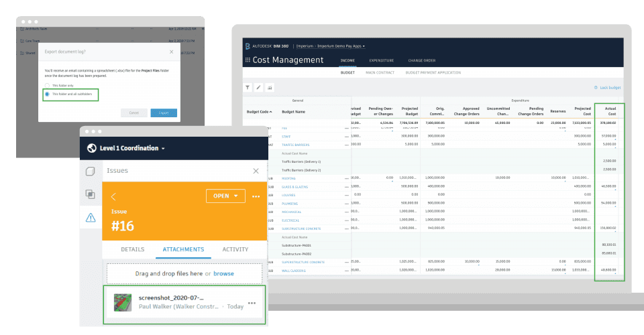Switch to the Change Order tab
Screen dimensions: 644x335
pos(422,60)
